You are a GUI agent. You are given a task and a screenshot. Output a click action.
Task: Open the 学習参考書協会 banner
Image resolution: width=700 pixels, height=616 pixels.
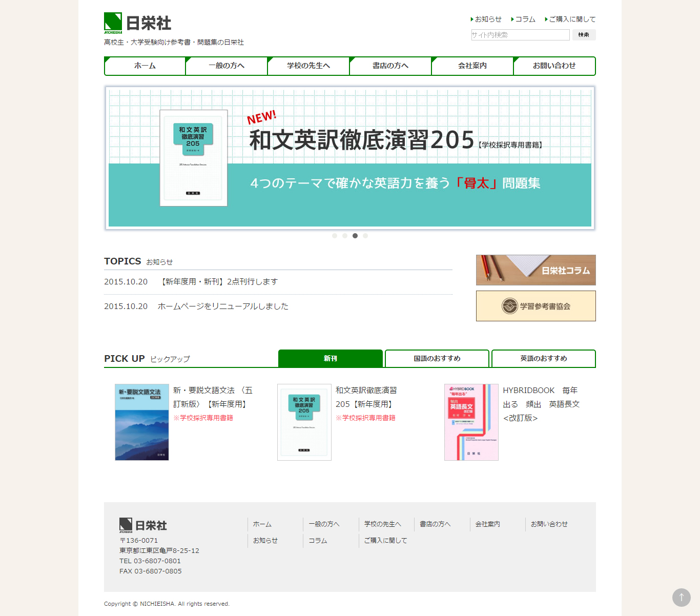536,306
